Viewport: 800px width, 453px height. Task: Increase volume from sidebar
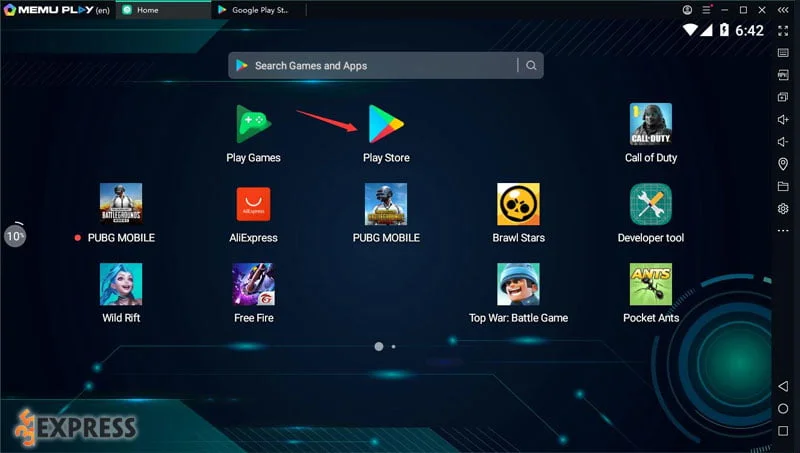[x=783, y=119]
